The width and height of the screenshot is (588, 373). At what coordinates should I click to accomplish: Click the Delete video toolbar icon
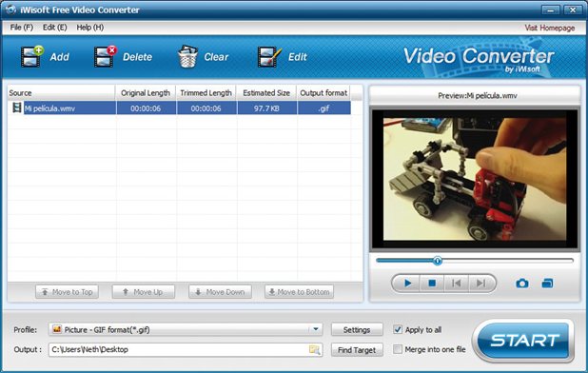coord(106,56)
